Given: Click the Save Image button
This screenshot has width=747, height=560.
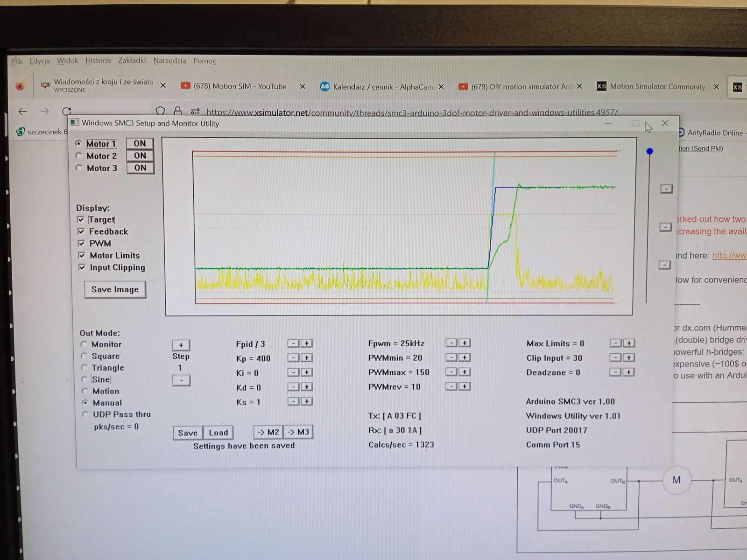Looking at the screenshot, I should point(115,289).
